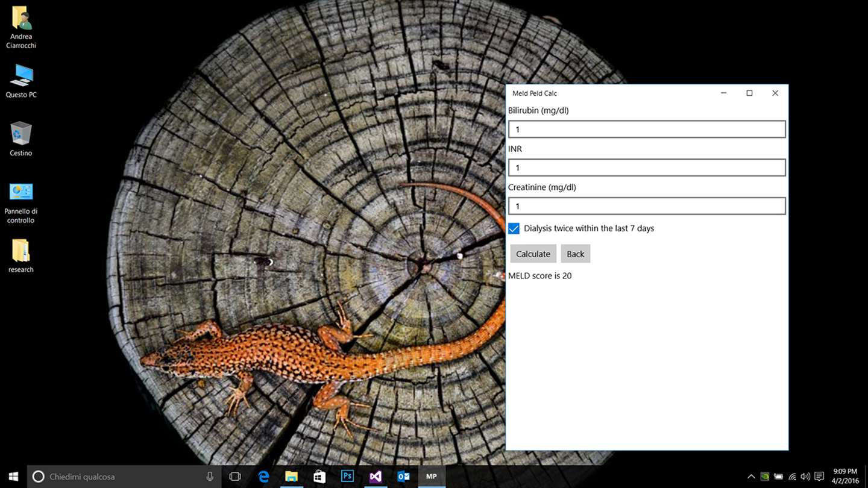868x488 pixels.
Task: Click the Windows Start button
Action: [13, 477]
